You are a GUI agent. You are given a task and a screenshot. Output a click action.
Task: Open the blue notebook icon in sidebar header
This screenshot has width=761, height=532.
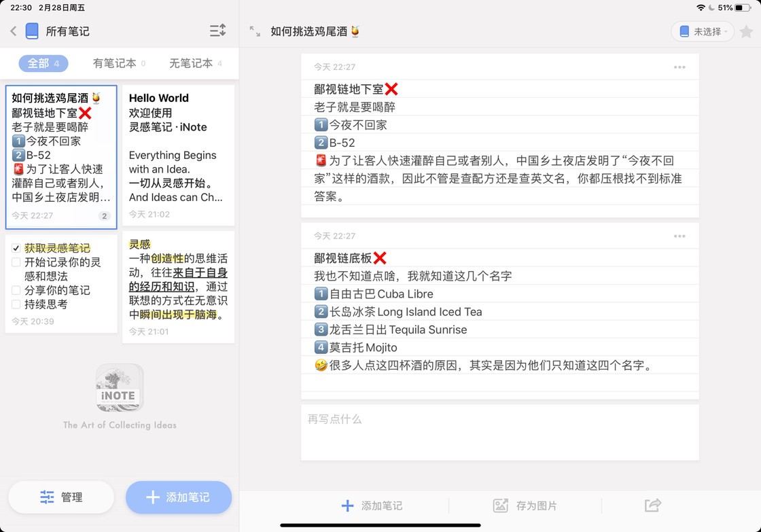(32, 31)
